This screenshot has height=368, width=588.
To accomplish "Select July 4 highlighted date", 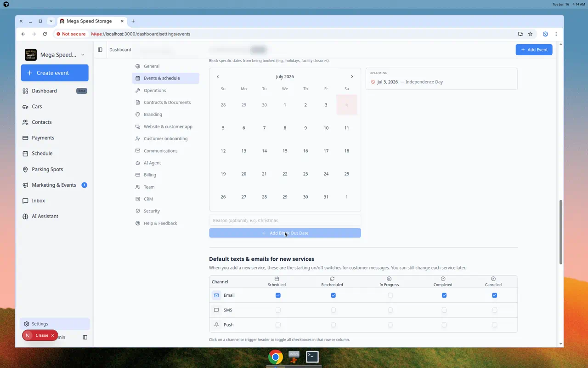I will [347, 105].
